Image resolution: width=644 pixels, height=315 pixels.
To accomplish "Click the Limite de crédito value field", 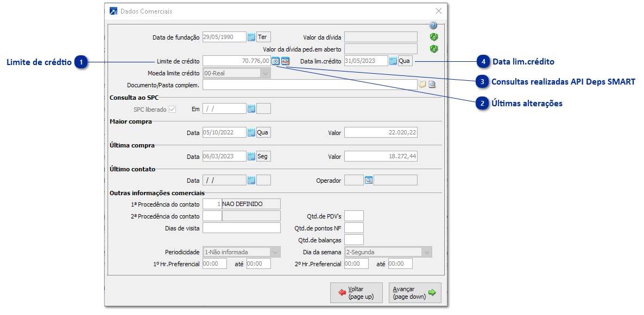I will pos(236,61).
